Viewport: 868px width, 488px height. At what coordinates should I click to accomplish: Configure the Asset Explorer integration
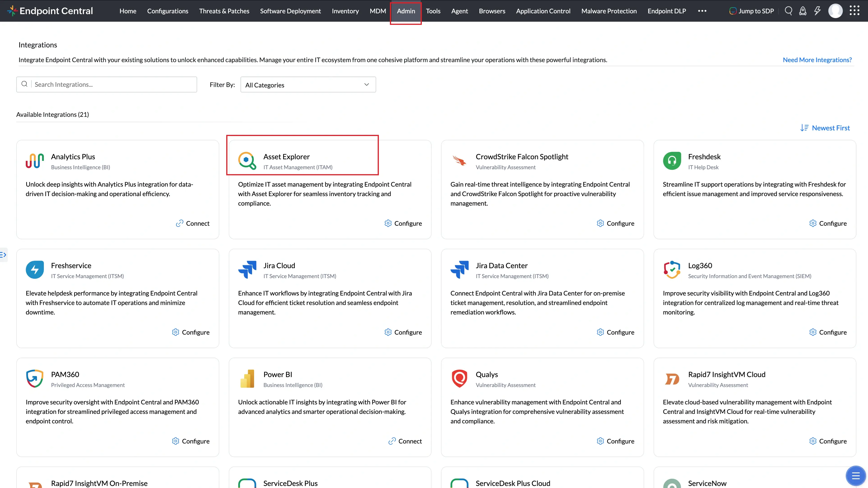click(403, 223)
